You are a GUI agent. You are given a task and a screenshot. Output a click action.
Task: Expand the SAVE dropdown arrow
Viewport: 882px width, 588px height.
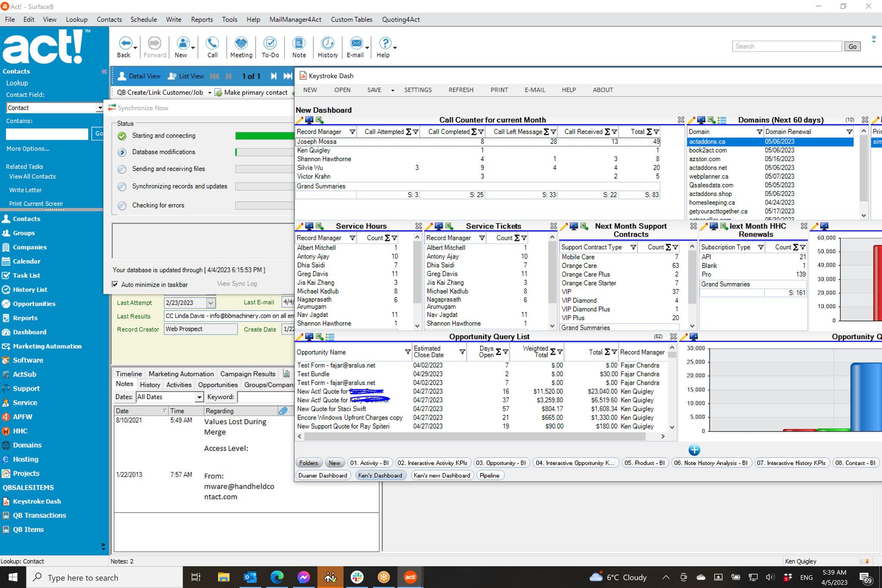click(392, 90)
